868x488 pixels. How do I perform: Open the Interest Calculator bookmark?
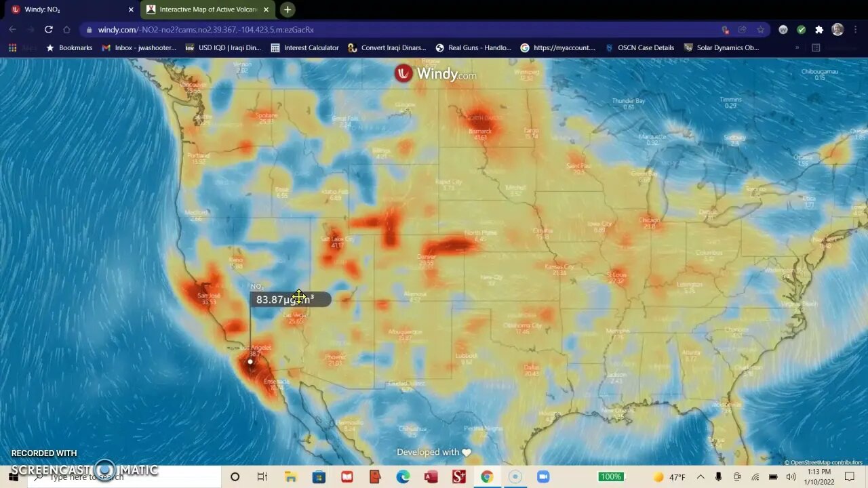click(304, 48)
